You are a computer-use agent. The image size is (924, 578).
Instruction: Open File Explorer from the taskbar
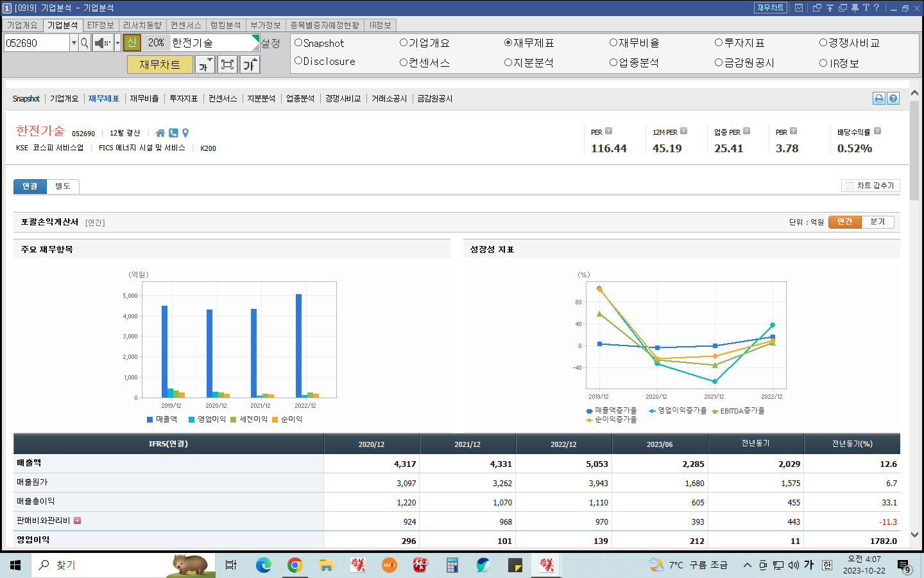point(327,565)
